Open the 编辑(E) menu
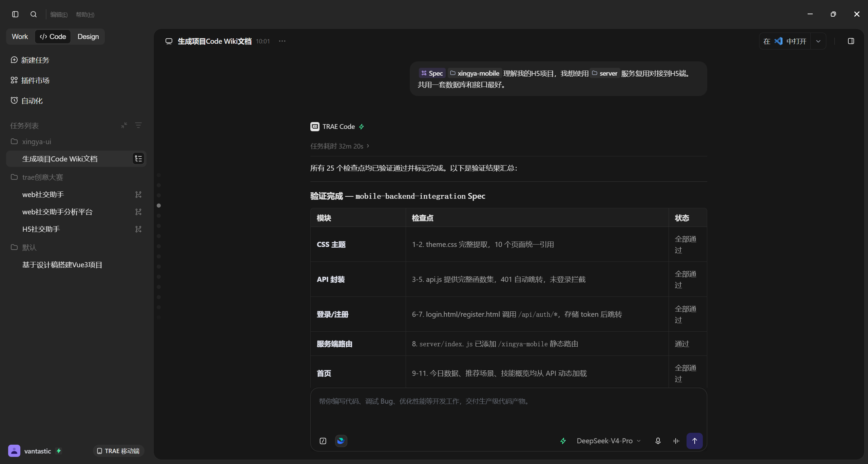Screen dimensions: 868x464 (x=59, y=15)
